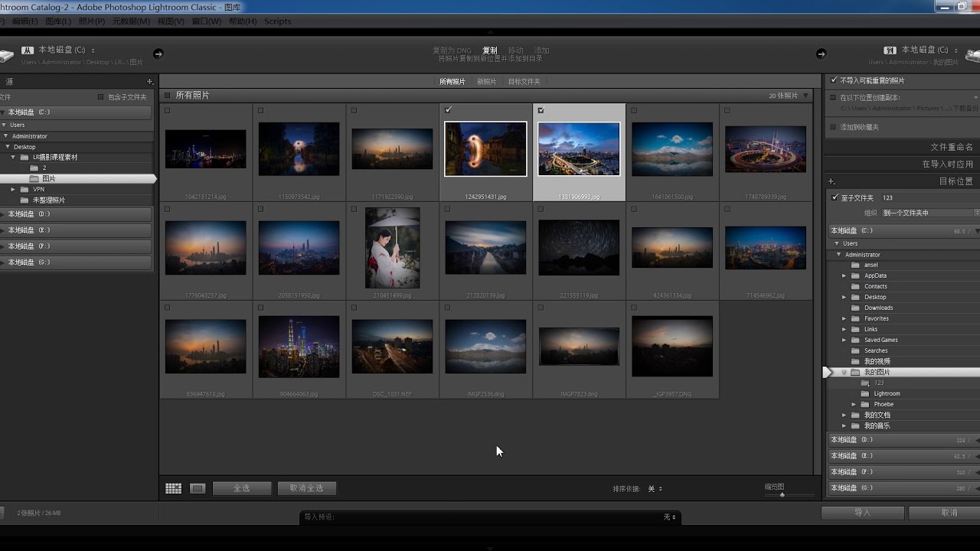This screenshot has width=980, height=551.
Task: Choose 移动 import mode
Action: 516,51
